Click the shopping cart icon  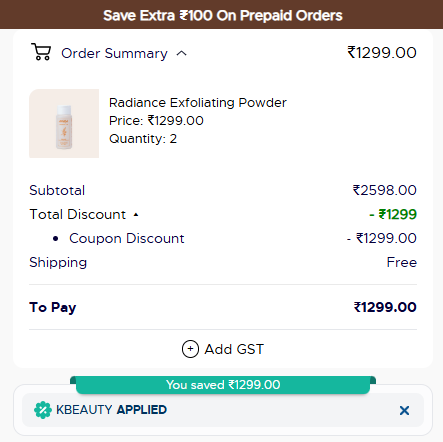[41, 52]
